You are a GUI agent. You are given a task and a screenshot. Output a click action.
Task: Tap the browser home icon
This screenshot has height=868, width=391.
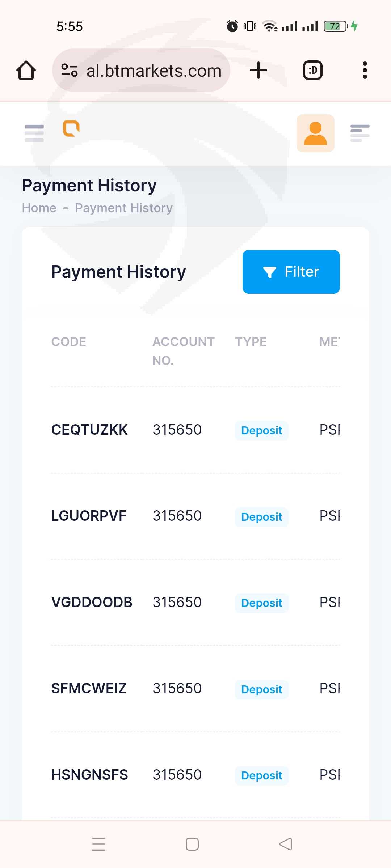pyautogui.click(x=26, y=70)
